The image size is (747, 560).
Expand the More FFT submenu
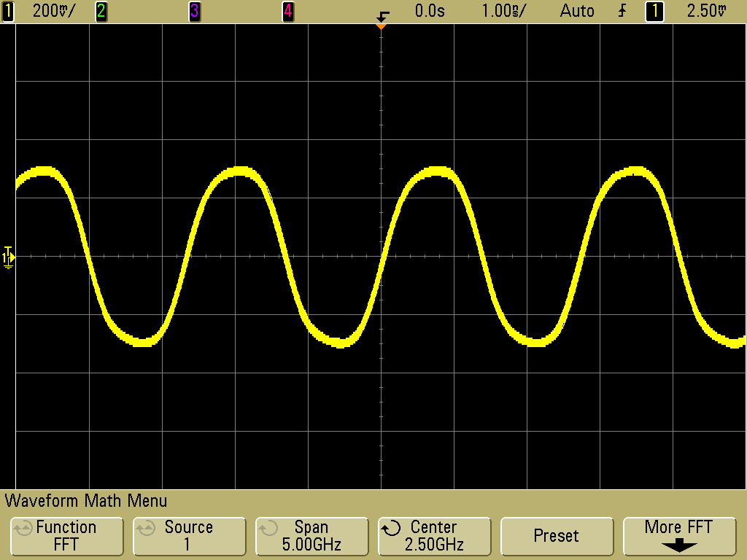678,536
